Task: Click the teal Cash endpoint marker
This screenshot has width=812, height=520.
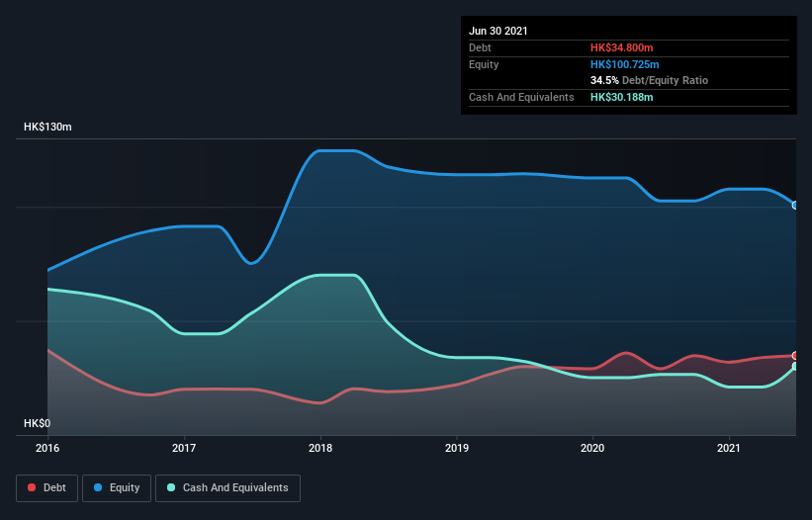Action: tap(796, 367)
